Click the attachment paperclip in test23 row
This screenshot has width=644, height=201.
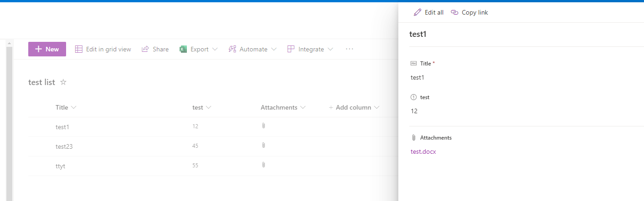[263, 146]
